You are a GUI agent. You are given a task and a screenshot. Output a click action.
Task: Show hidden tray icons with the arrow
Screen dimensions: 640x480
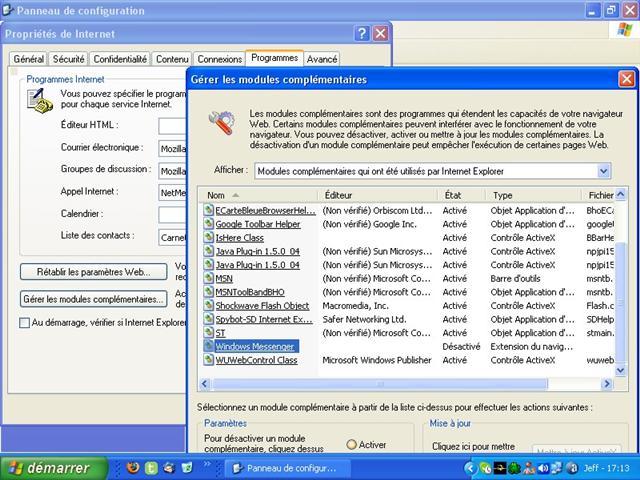coord(470,468)
